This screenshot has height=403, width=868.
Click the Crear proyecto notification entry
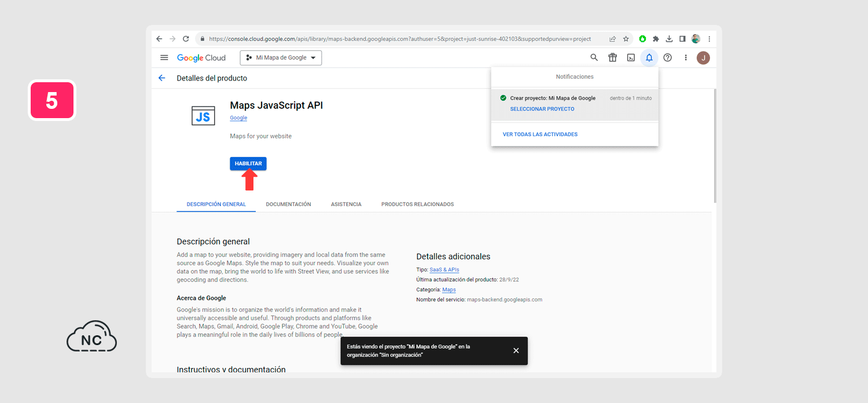coord(575,104)
